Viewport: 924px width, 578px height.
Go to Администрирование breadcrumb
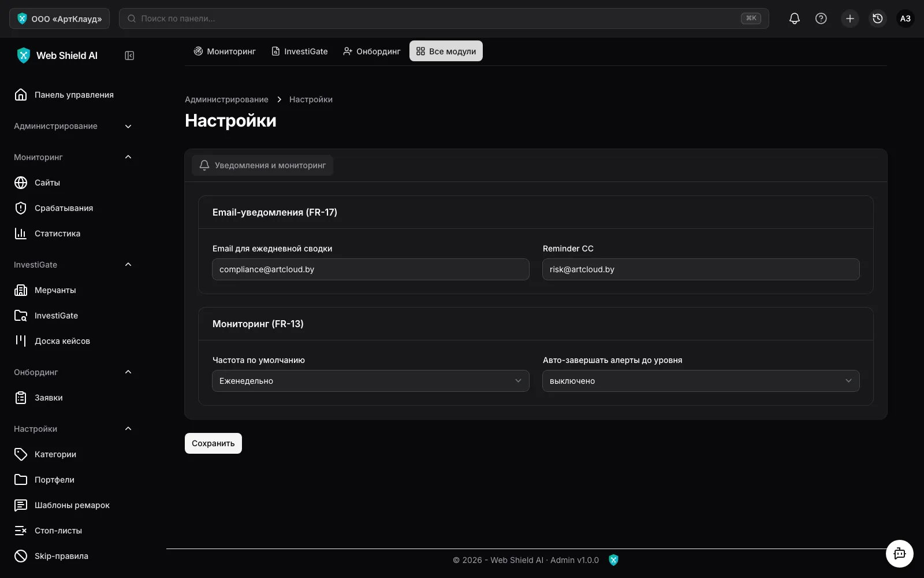click(226, 99)
